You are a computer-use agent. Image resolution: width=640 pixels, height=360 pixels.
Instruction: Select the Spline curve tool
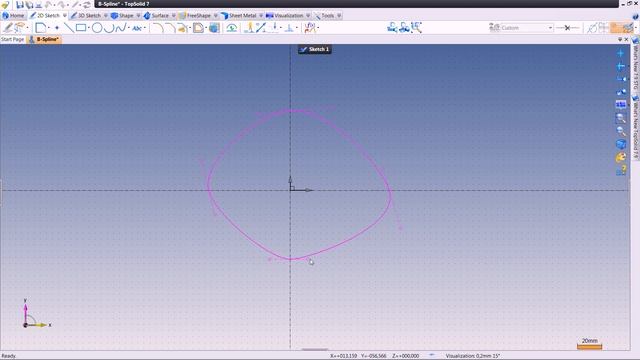click(120, 28)
